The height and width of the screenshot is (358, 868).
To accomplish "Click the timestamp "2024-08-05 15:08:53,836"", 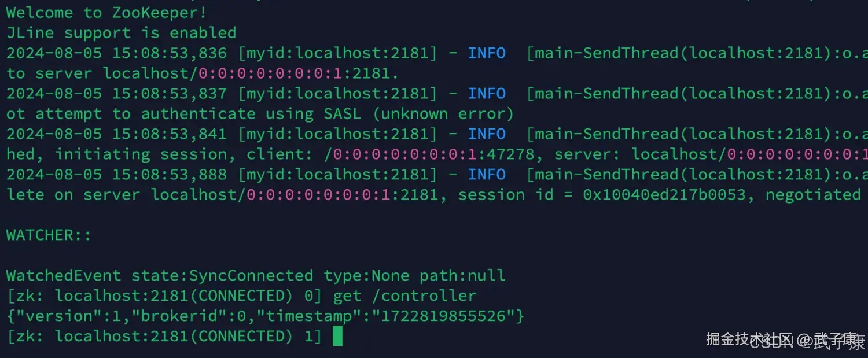I will click(116, 53).
